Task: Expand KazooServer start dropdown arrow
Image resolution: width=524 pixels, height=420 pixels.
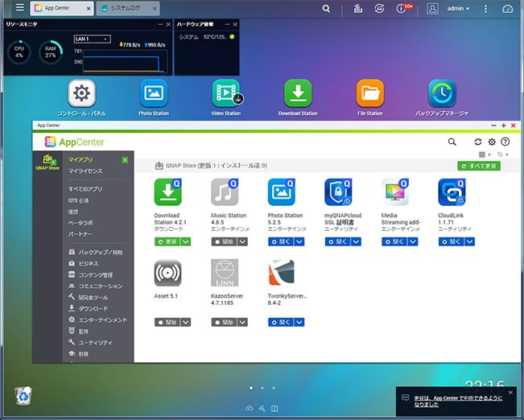Action: [242, 322]
